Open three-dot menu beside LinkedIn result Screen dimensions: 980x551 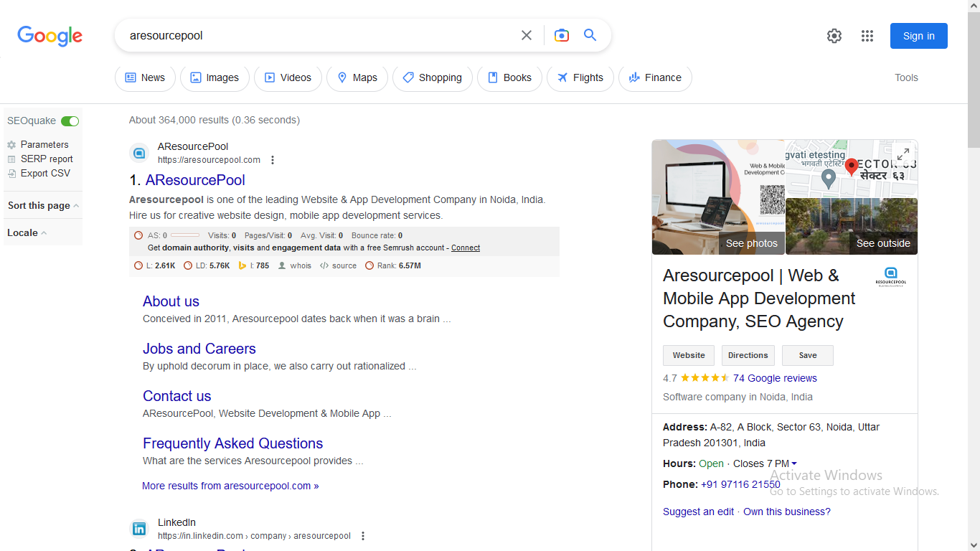coord(363,536)
